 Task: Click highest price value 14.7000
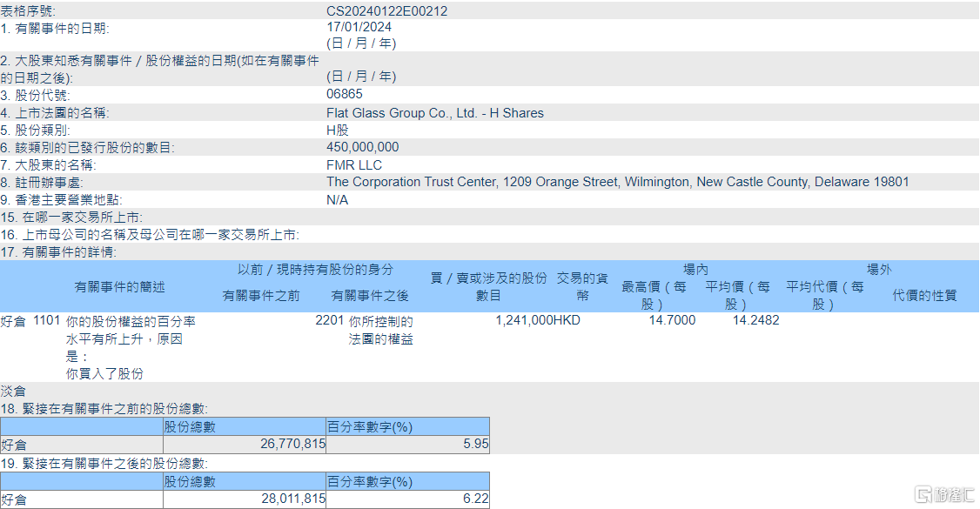coord(672,320)
